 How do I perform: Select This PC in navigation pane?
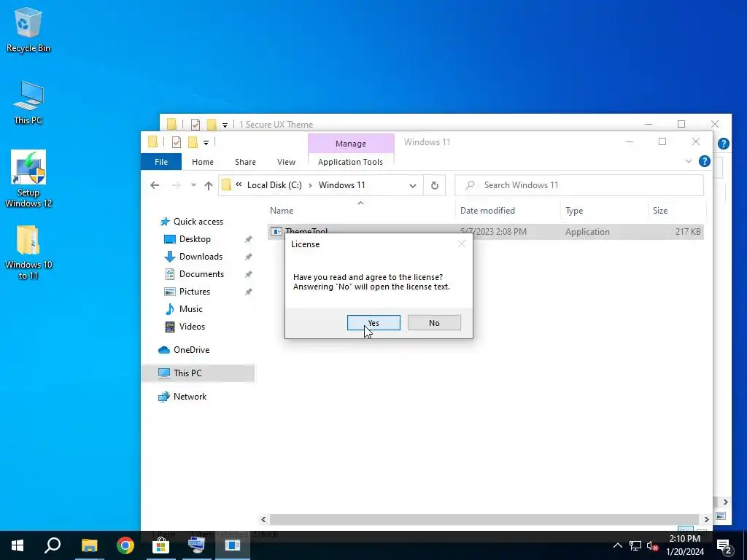pos(198,373)
